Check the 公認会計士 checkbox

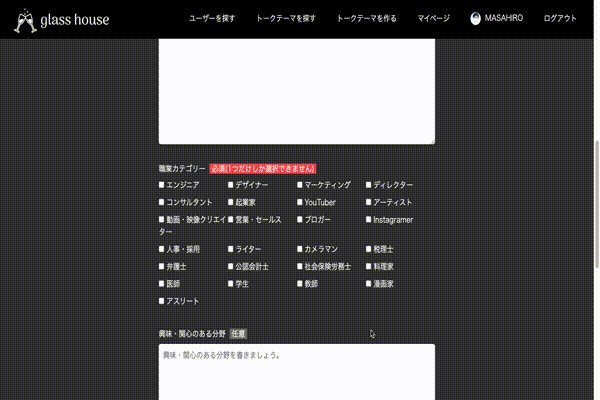coord(230,266)
